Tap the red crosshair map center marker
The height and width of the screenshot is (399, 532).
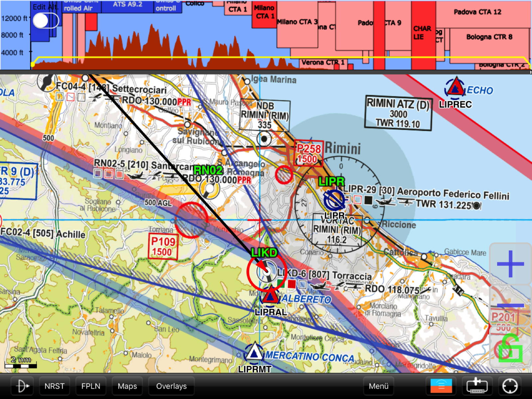click(x=259, y=220)
